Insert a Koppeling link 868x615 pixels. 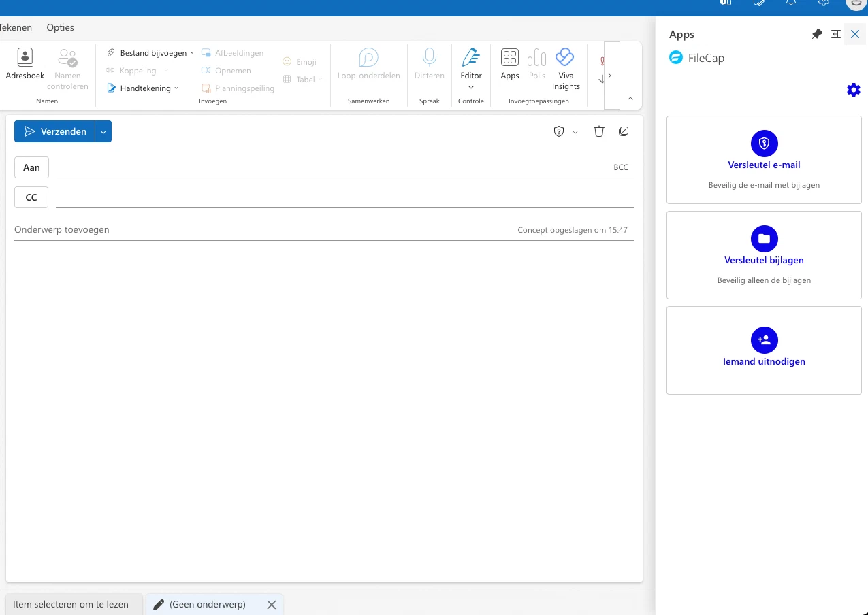coord(131,71)
